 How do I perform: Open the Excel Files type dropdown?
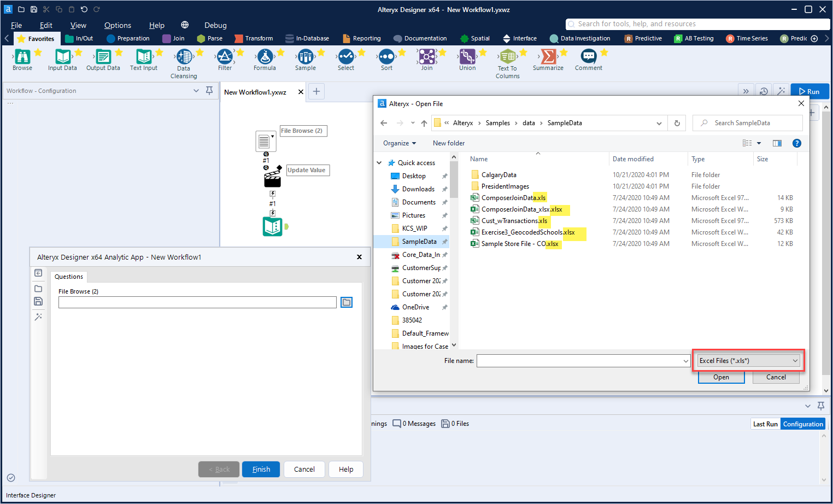point(748,361)
